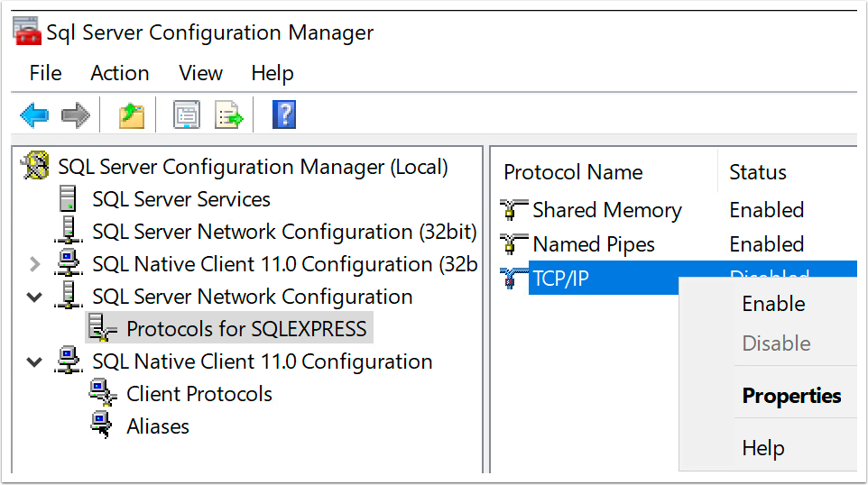
Task: Choose Enable from the context menu
Action: click(772, 304)
